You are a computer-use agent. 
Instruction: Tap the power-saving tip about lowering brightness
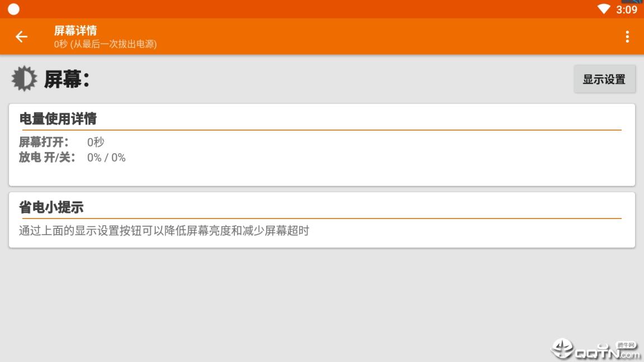tap(164, 231)
